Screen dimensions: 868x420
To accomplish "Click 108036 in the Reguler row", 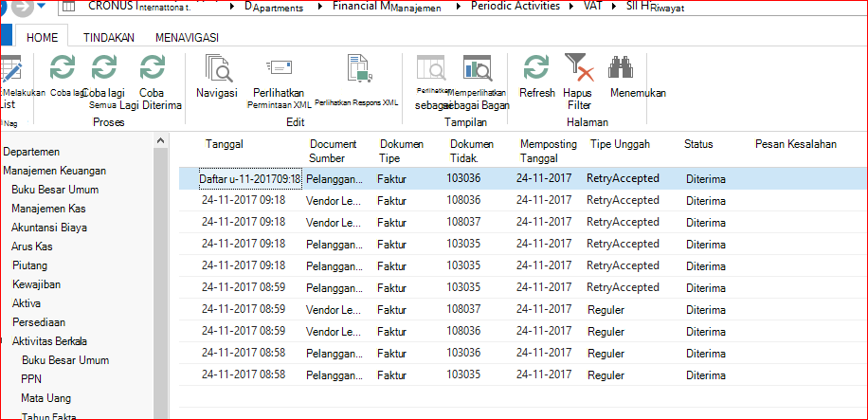I will [463, 331].
